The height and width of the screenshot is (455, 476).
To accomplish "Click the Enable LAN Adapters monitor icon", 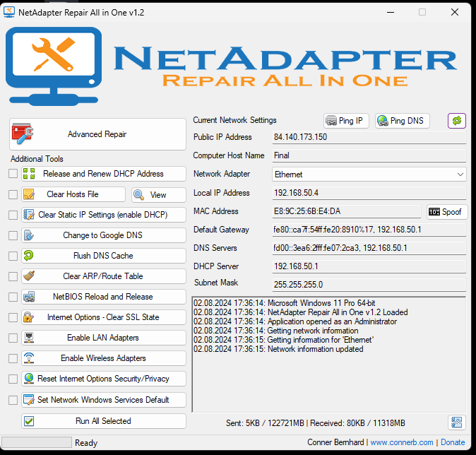I will click(x=29, y=338).
